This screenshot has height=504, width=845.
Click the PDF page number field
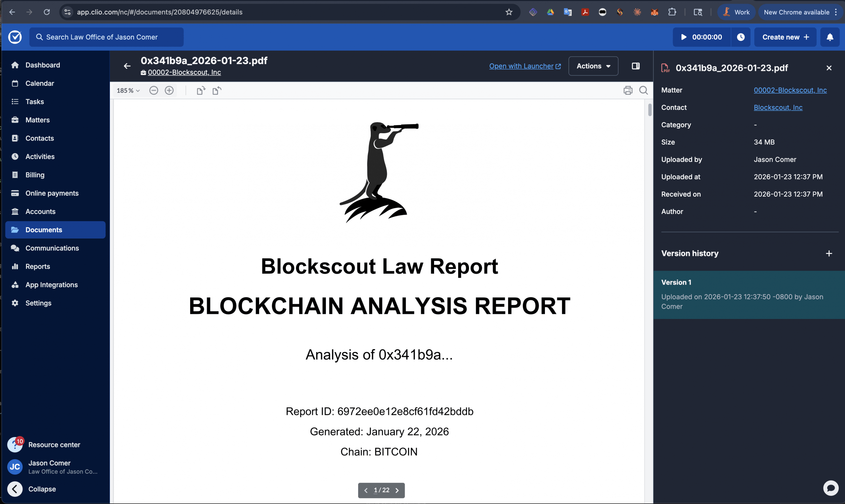pyautogui.click(x=376, y=490)
